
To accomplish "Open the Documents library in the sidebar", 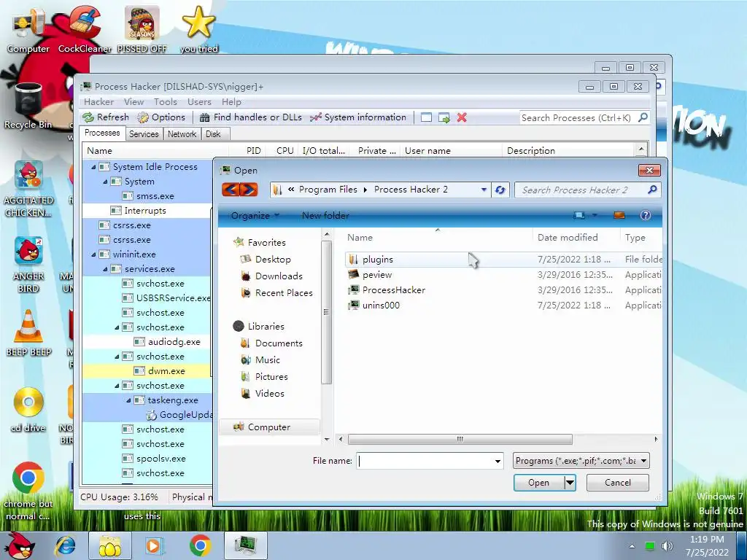I will tap(271, 343).
